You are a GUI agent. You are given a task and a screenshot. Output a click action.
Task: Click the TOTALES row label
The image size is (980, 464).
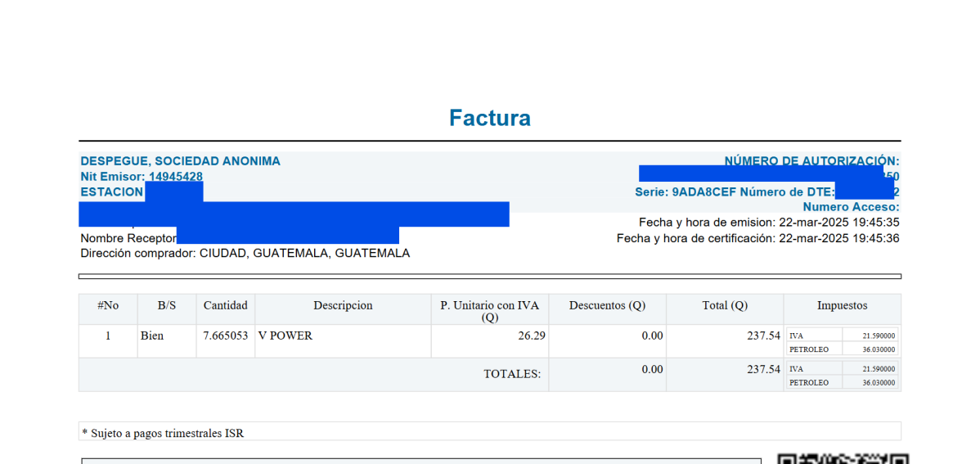[x=512, y=374]
